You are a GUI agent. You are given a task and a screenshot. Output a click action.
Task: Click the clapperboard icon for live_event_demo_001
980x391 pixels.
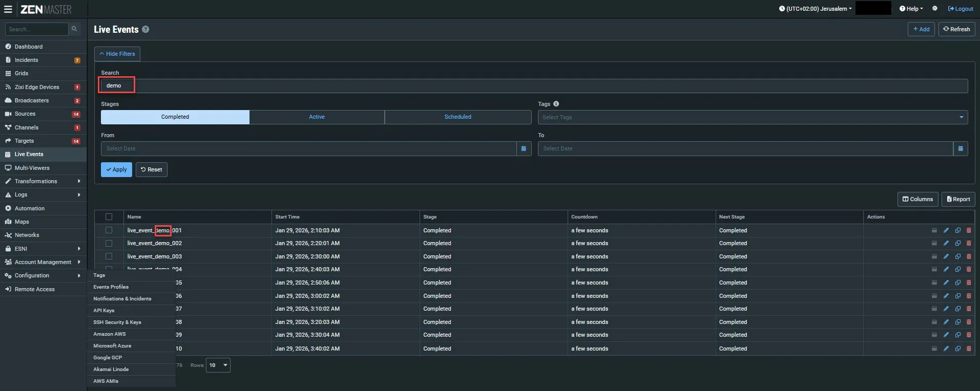coord(934,230)
